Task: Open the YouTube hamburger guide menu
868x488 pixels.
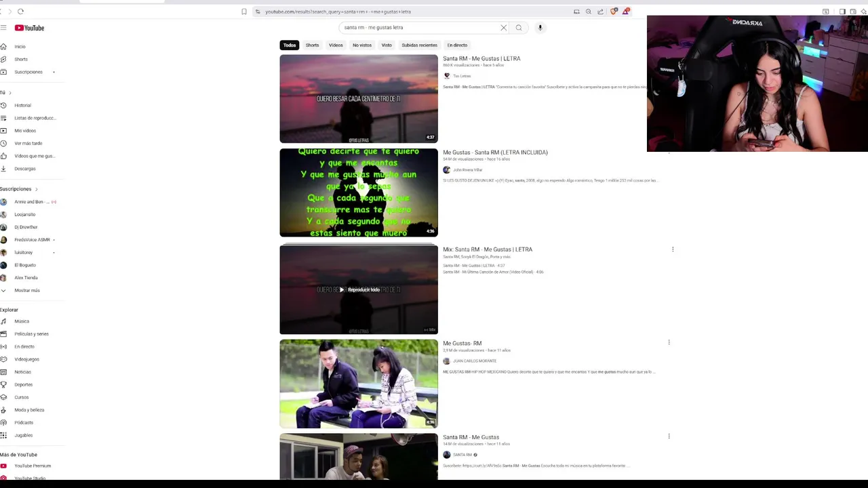Action: click(3, 28)
